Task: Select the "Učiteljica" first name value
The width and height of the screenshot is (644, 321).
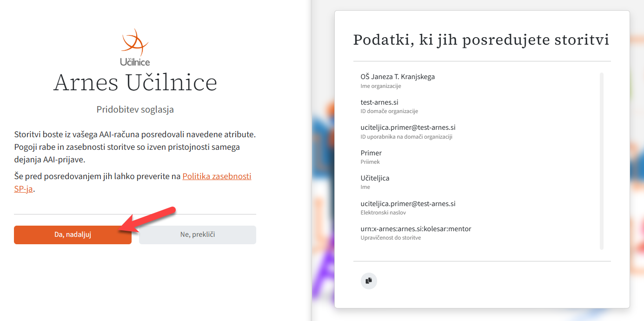Action: tap(375, 178)
